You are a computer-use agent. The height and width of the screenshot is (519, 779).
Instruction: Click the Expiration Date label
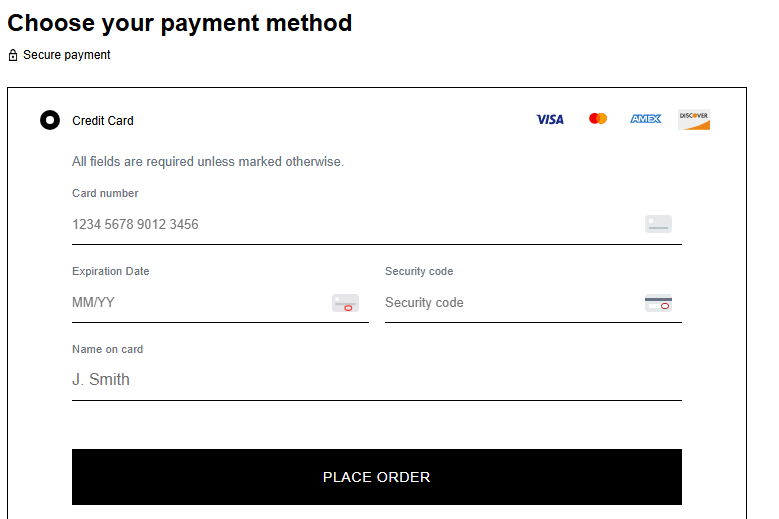(111, 272)
